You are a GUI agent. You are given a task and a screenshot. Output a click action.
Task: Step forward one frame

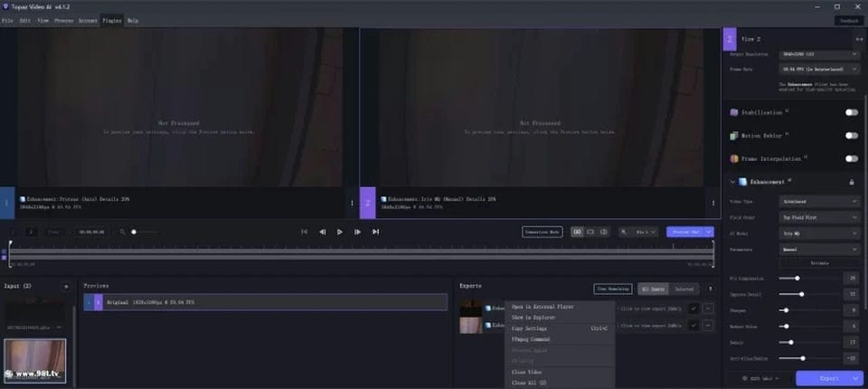pos(358,232)
